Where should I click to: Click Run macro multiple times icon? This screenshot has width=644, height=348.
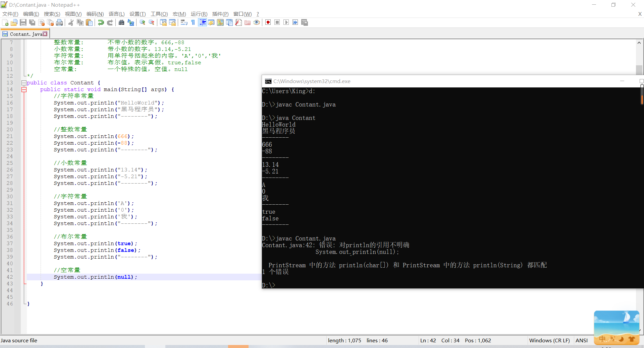295,22
